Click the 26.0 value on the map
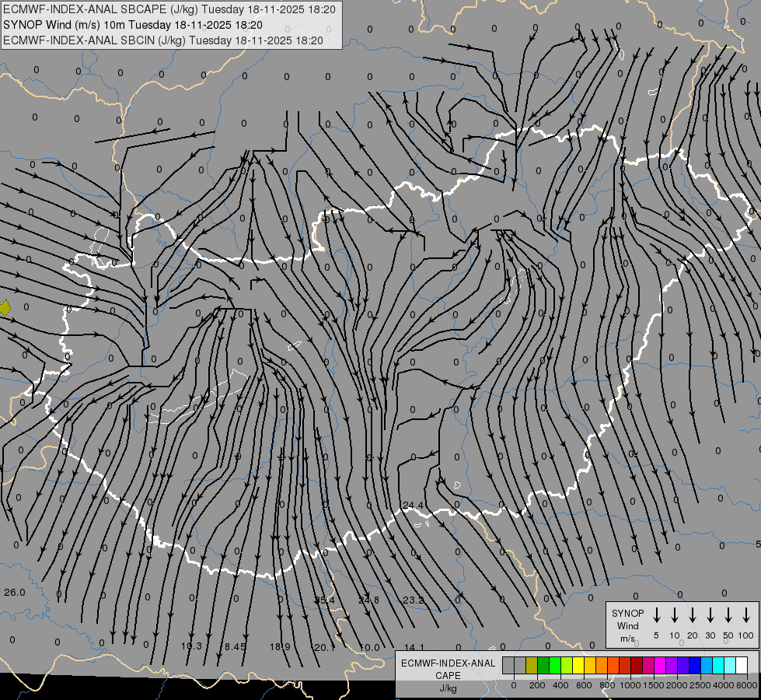This screenshot has height=700, width=761. pos(15,592)
